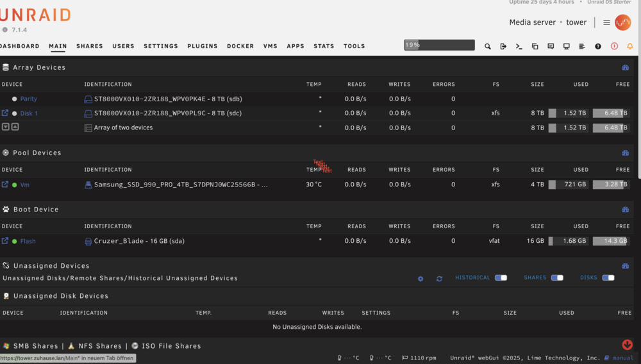Click the page vertical scrollbar
Image resolution: width=641 pixels, height=364 pixels.
pos(639,90)
